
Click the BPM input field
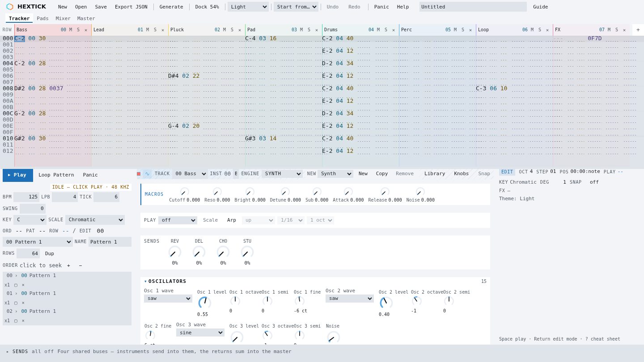[26, 197]
